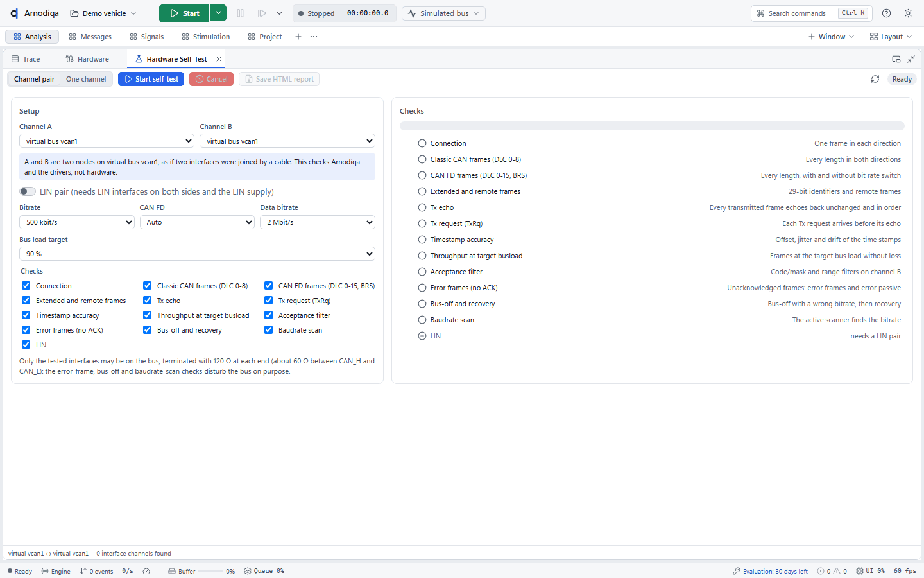Screen dimensions: 924x578
Task: Close the Hardware Self-Test tab
Action: pos(219,59)
